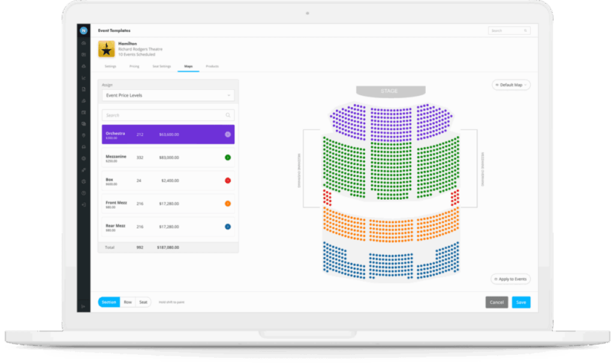The height and width of the screenshot is (364, 614).
Task: Click the Hamilton show logo thumbnail
Action: coord(107,49)
